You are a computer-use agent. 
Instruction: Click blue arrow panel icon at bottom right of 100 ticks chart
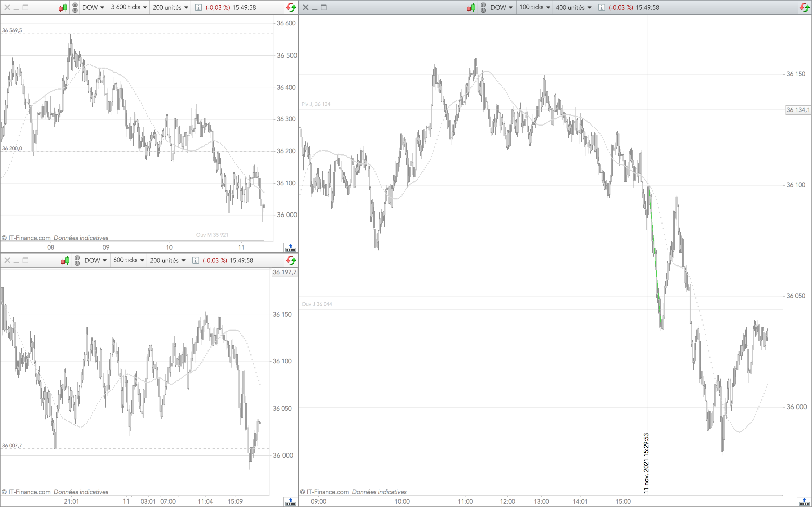[804, 502]
